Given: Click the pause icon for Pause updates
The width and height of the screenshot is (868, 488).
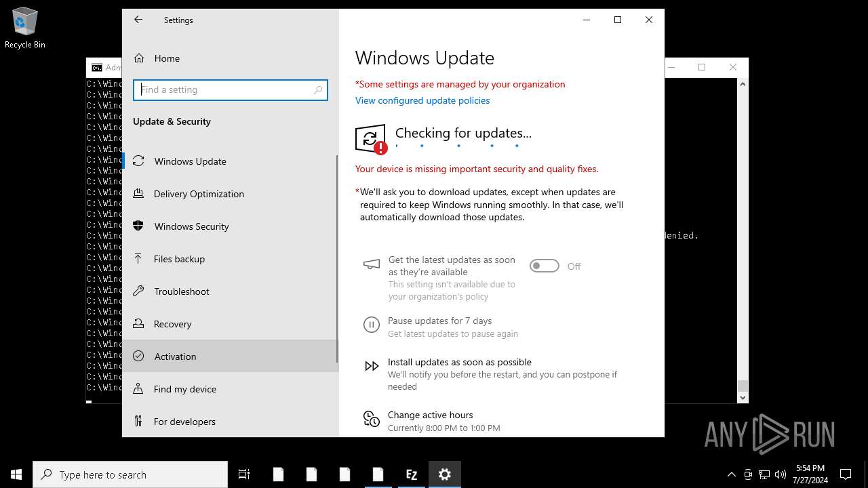Looking at the screenshot, I should 372,325.
